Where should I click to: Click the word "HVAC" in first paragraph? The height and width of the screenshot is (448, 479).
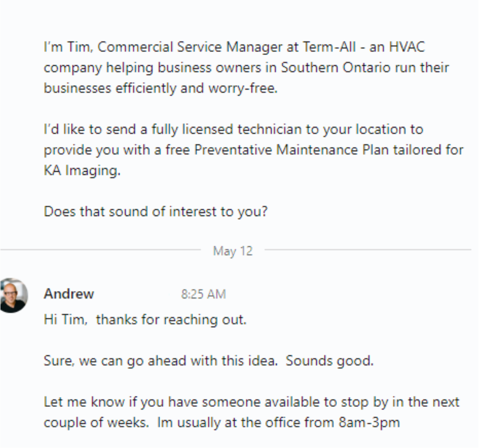tap(407, 47)
